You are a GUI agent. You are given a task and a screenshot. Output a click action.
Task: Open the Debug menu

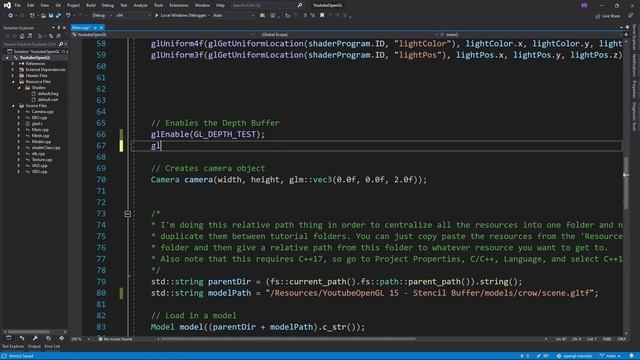pyautogui.click(x=108, y=5)
